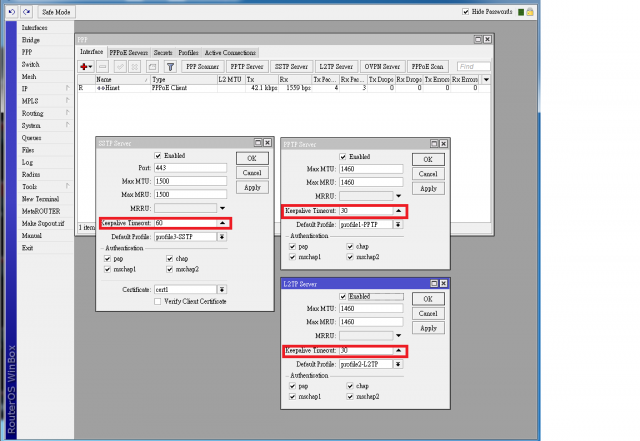The width and height of the screenshot is (640, 441).
Task: Click Cancel in L2TP Server dialog
Action: point(428,314)
